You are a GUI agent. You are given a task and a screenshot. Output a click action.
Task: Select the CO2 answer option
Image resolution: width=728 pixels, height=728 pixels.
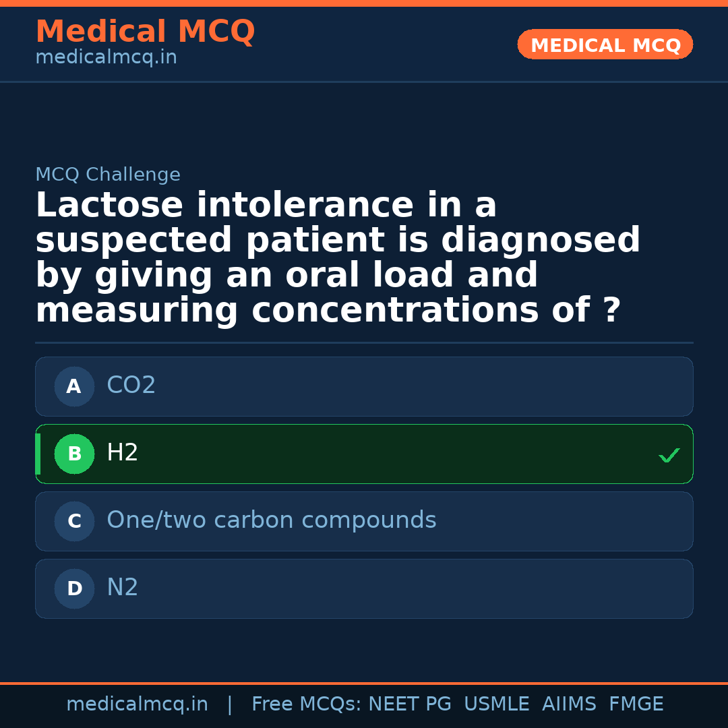[131, 386]
